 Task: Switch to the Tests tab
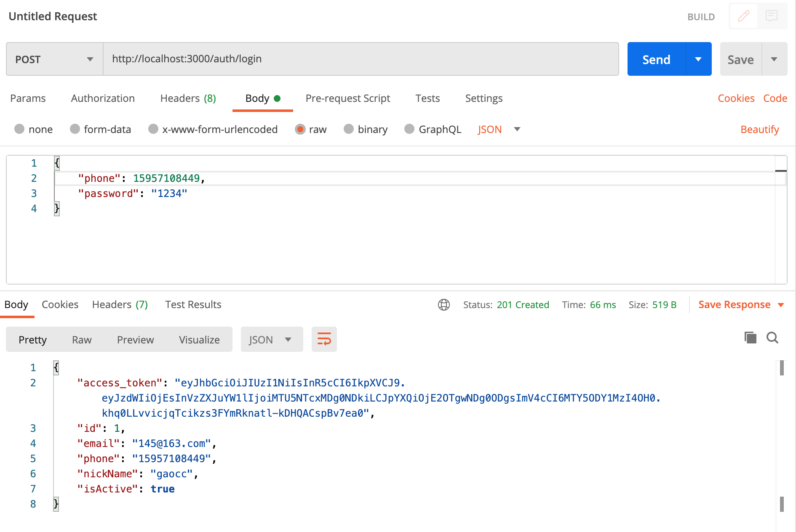coord(427,98)
